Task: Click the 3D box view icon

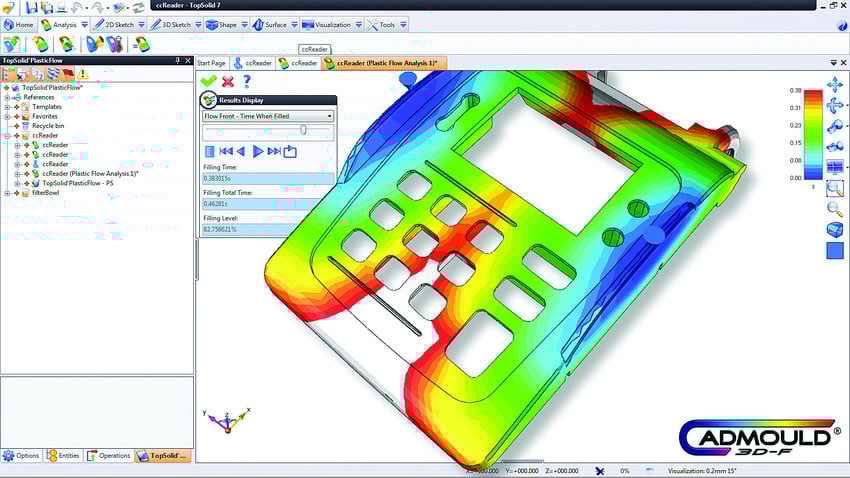Action: point(835,229)
